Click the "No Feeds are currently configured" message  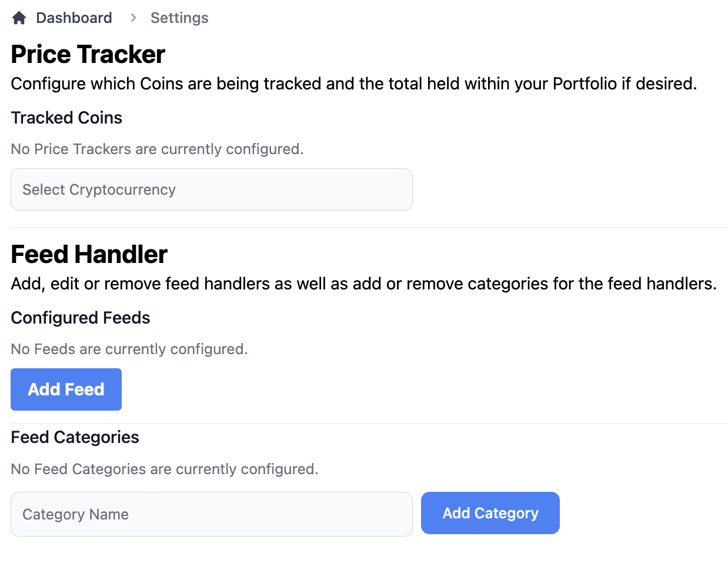click(129, 349)
